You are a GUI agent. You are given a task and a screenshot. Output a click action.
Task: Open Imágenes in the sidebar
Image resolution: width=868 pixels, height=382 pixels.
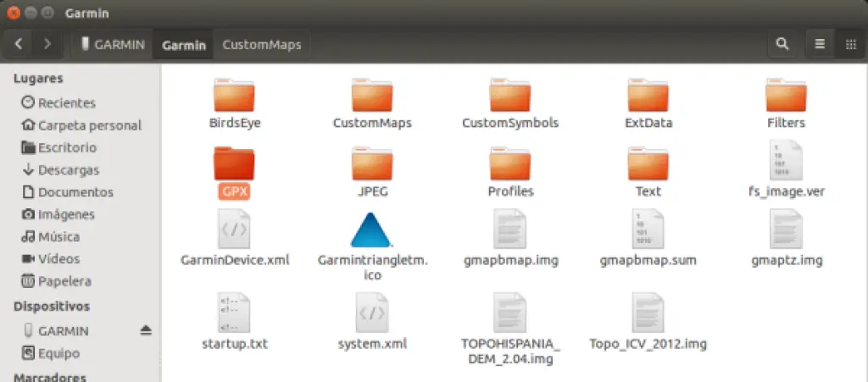(x=58, y=214)
